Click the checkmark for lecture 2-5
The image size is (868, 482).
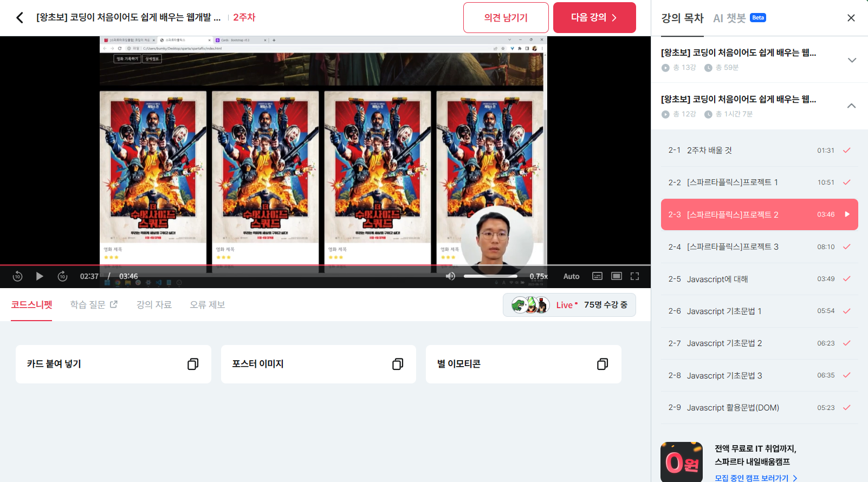click(x=847, y=279)
